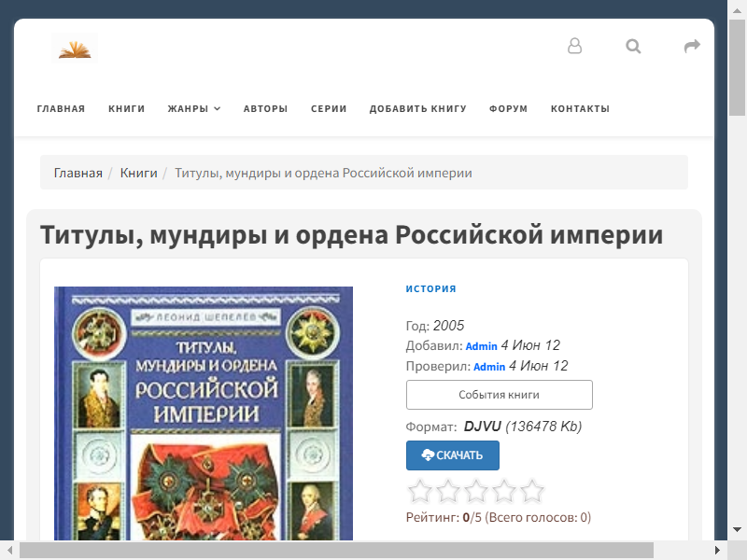Image resolution: width=747 pixels, height=560 pixels.
Task: Open the КОНТАКТЫ menu item
Action: pos(580,108)
